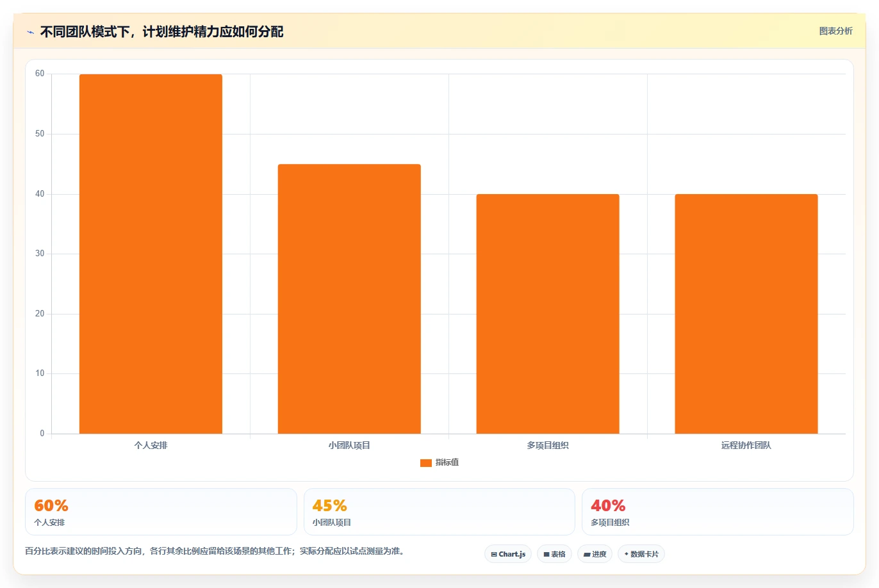Click the chart title about 计划维护精力

(161, 31)
